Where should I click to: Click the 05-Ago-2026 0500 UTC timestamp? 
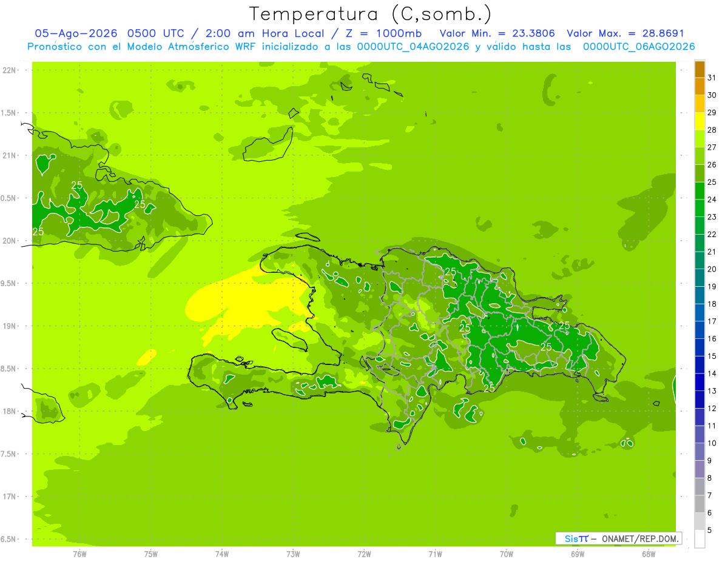pyautogui.click(x=110, y=33)
